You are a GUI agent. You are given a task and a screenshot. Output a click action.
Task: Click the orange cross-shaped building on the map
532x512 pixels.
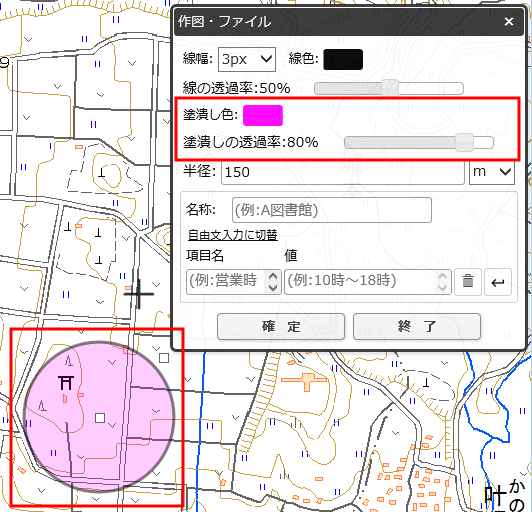click(x=304, y=381)
